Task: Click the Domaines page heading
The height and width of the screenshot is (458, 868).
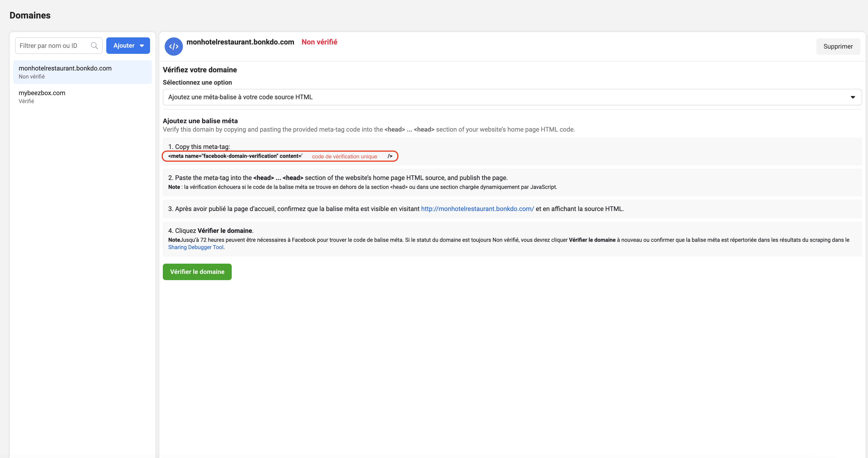Action: click(x=30, y=15)
